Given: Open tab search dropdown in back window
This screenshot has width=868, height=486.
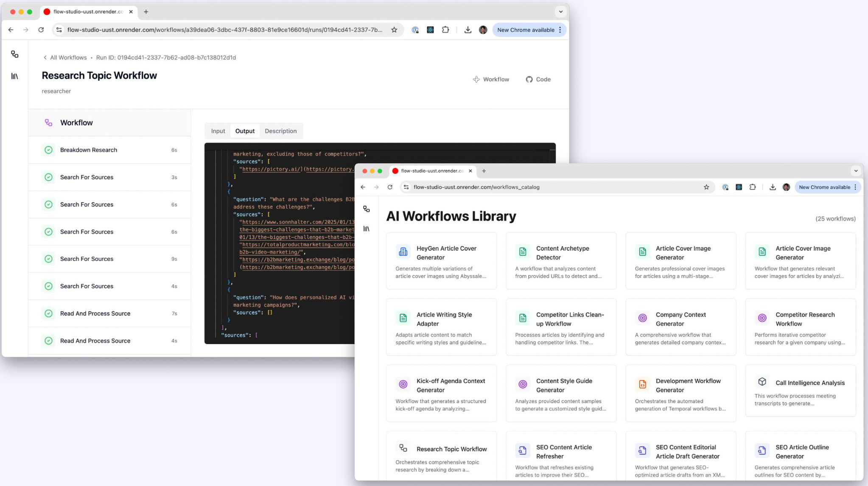Looking at the screenshot, I should (x=560, y=12).
